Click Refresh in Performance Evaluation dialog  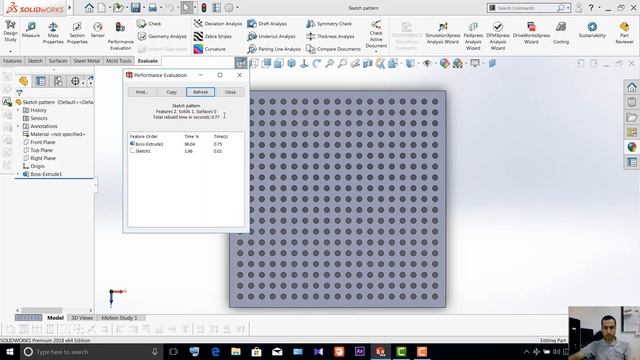[200, 92]
